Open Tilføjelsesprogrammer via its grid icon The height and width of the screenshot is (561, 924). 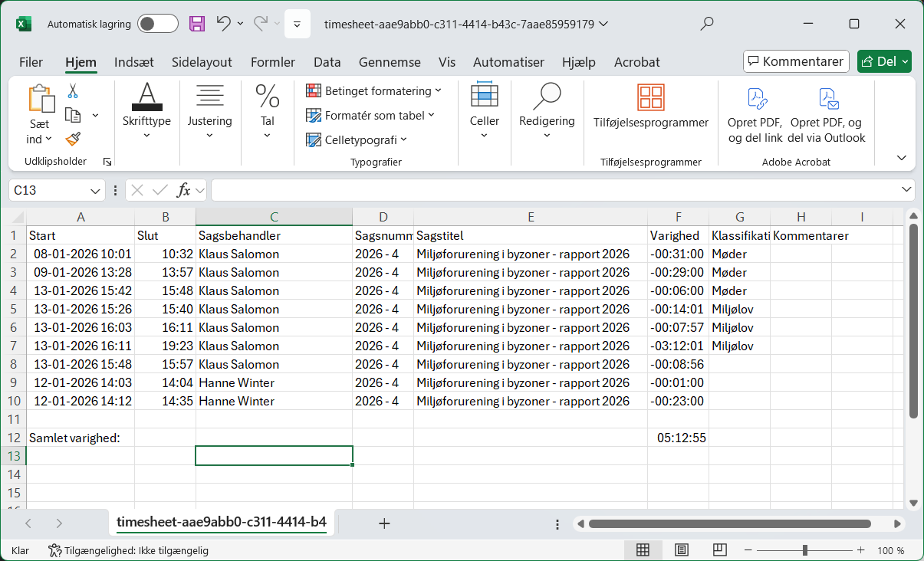point(650,97)
